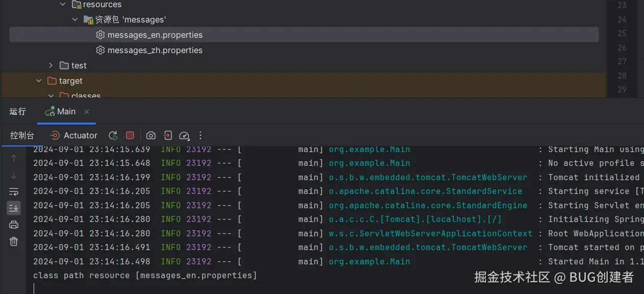Select the 控制台 console tab
This screenshot has width=644, height=294.
pyautogui.click(x=22, y=135)
